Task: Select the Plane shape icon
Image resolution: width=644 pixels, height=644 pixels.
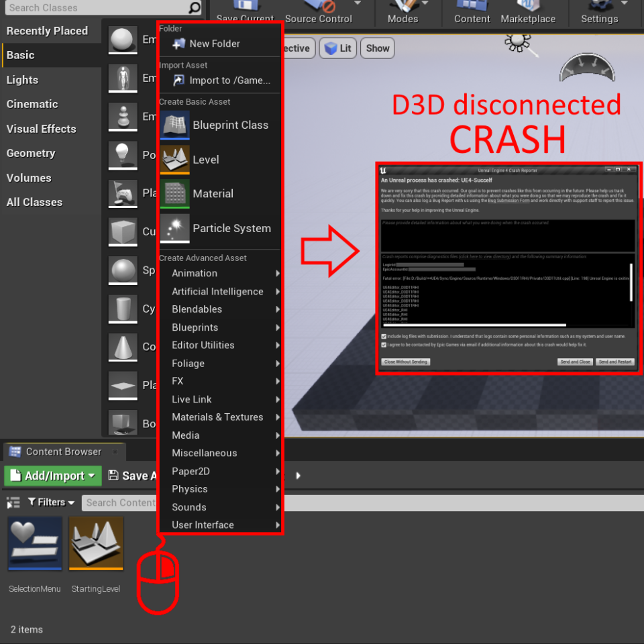Action: click(x=123, y=386)
